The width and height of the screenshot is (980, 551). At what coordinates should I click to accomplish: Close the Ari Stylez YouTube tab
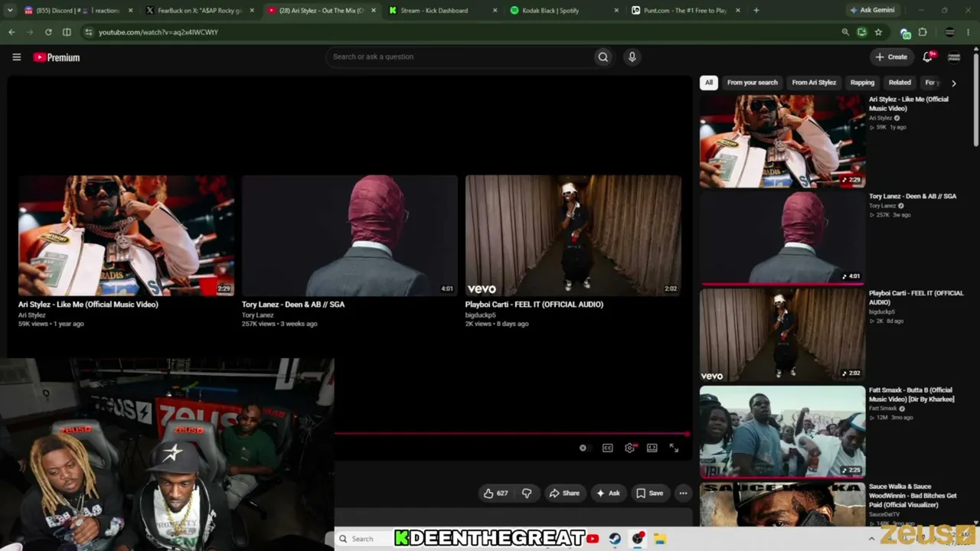[374, 11]
